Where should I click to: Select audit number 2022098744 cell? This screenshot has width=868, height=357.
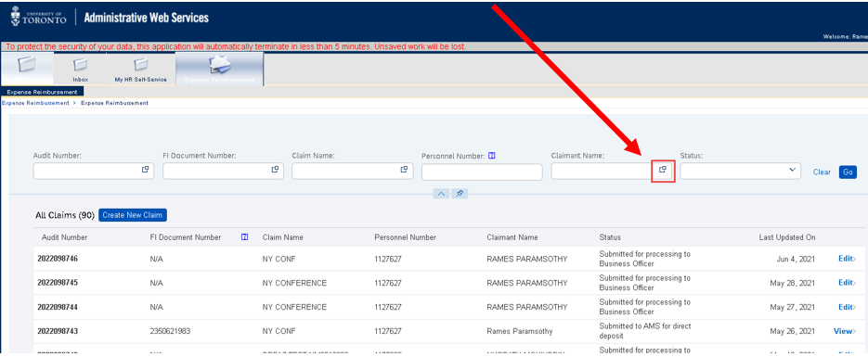tap(58, 307)
